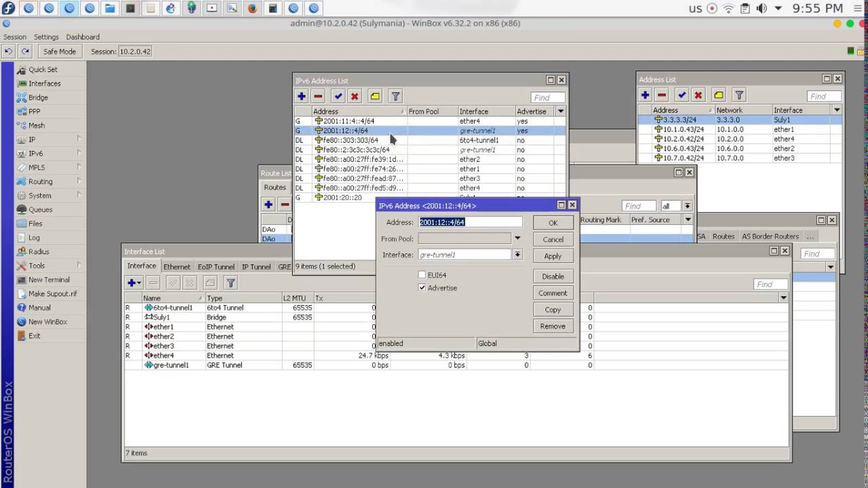Open Settings menu
The height and width of the screenshot is (488, 868).
point(46,37)
